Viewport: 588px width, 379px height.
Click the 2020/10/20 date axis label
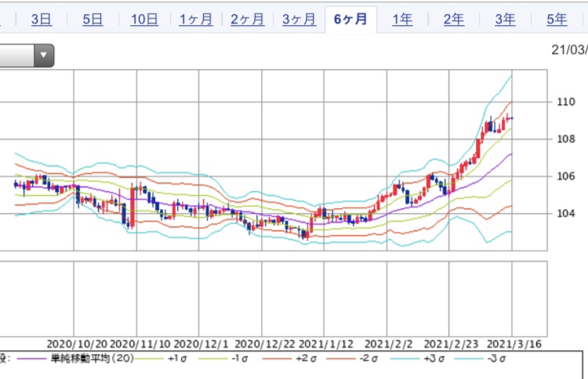77,345
